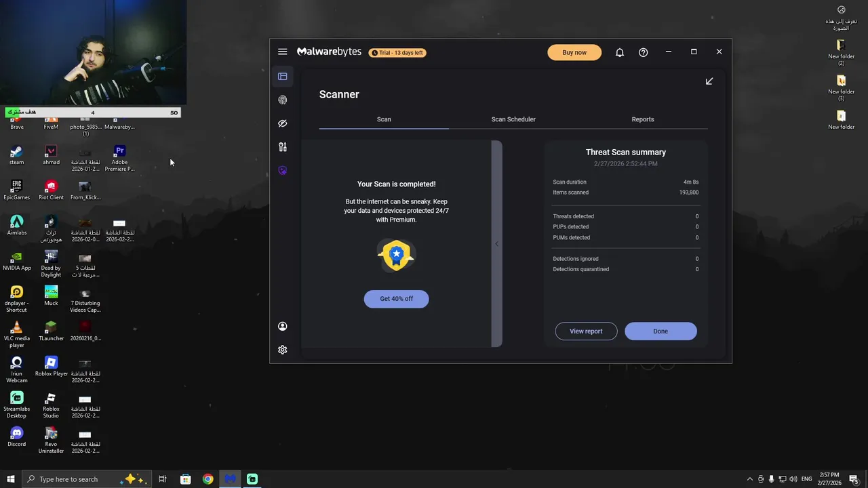
Task: Click the Premium badge icon
Action: click(397, 256)
